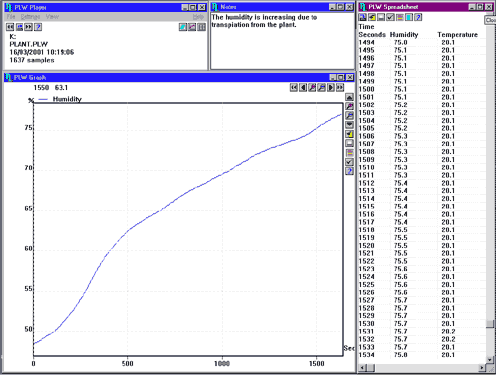The image size is (496, 375).
Task: Click spreadsheet scroll-down arrow
Action: coord(490,360)
